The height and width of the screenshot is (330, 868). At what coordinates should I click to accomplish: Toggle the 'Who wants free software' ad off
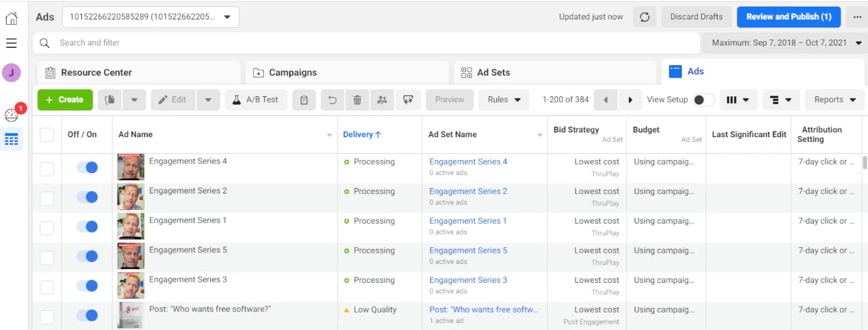(87, 315)
